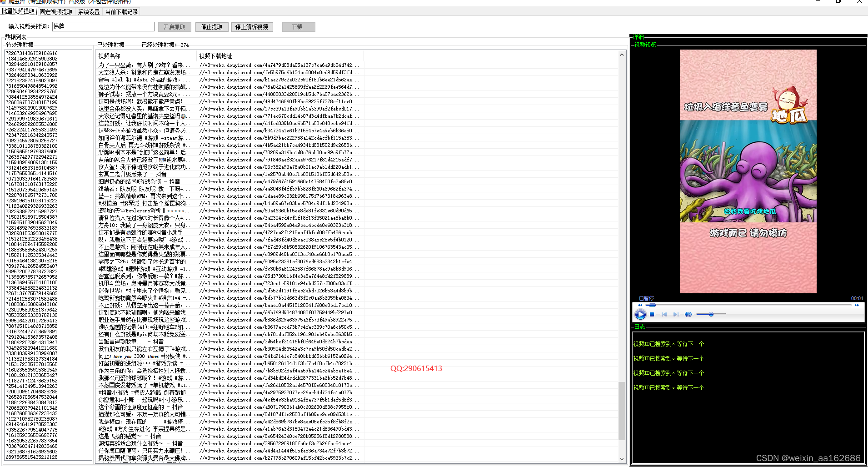Mute the player volume
Image resolution: width=868 pixels, height=467 pixels.
pos(688,314)
